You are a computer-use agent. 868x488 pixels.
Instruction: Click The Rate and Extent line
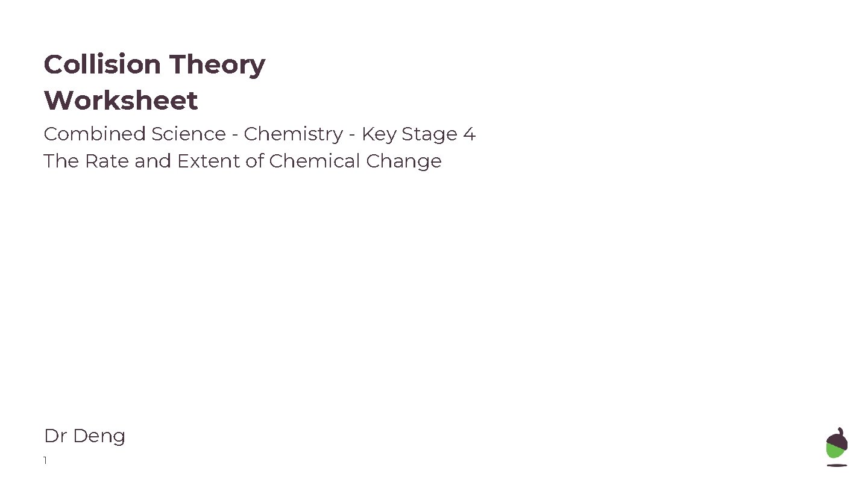point(242,161)
